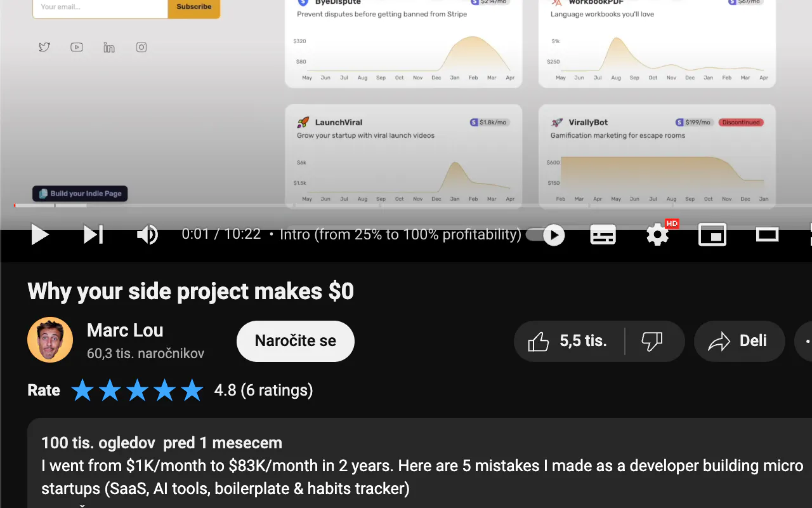Open the Marc Lou channel name
The height and width of the screenshot is (508, 812).
pos(125,330)
